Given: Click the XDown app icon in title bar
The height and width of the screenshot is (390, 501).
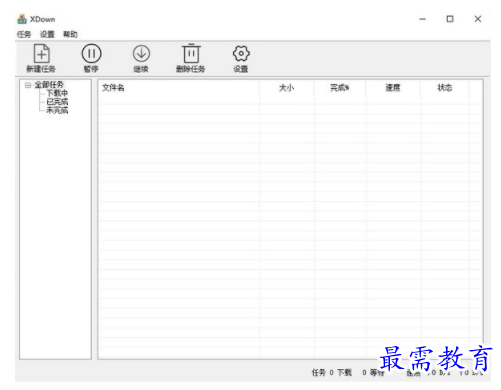Looking at the screenshot, I should point(22,19).
